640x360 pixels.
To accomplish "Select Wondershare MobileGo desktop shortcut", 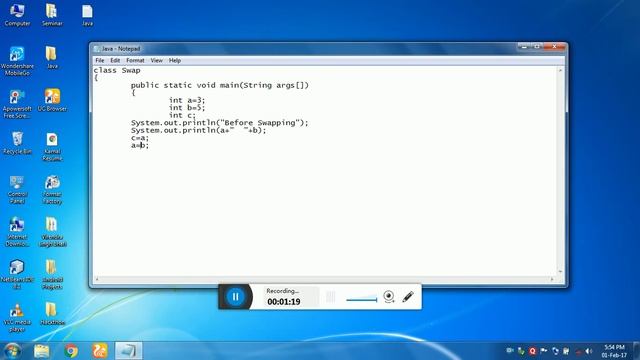I will click(x=17, y=61).
